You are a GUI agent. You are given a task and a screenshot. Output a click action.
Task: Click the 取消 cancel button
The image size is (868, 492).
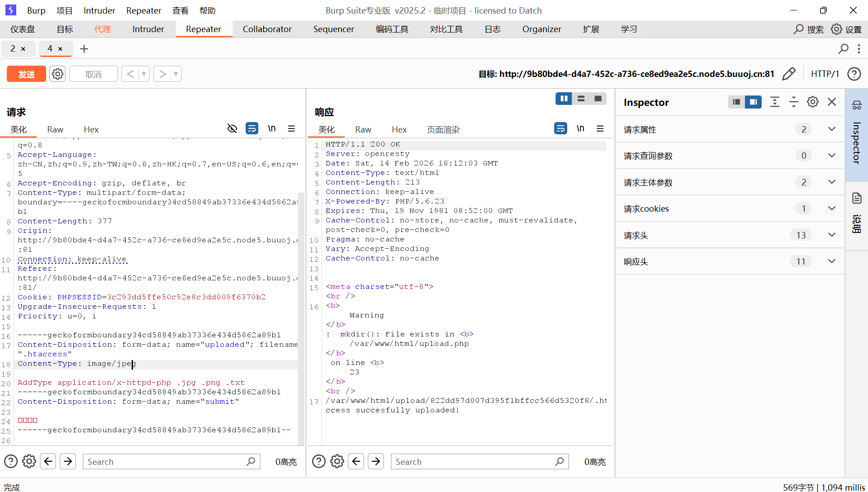tap(94, 74)
